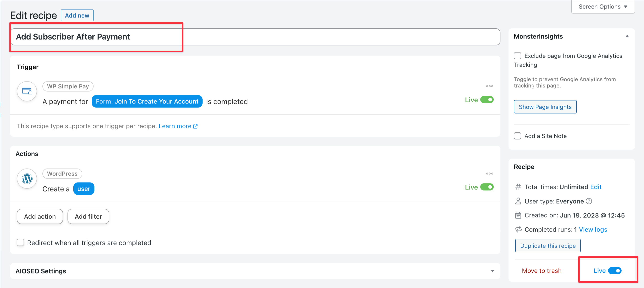Click the Trigger section heading

pyautogui.click(x=28, y=67)
